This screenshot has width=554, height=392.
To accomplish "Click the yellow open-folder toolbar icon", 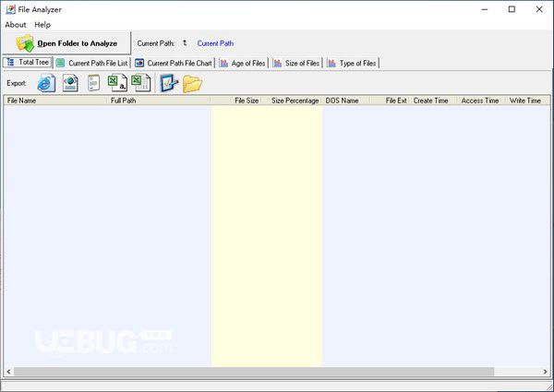I will [x=193, y=84].
